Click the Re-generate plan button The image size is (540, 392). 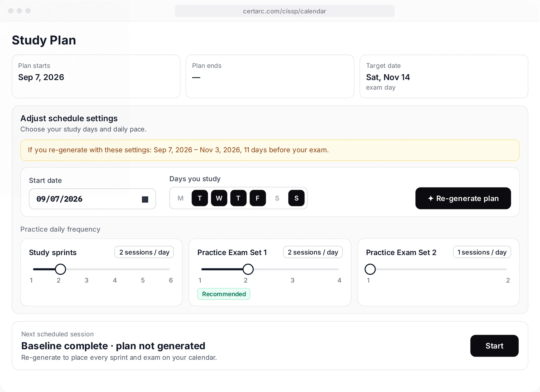coord(463,198)
